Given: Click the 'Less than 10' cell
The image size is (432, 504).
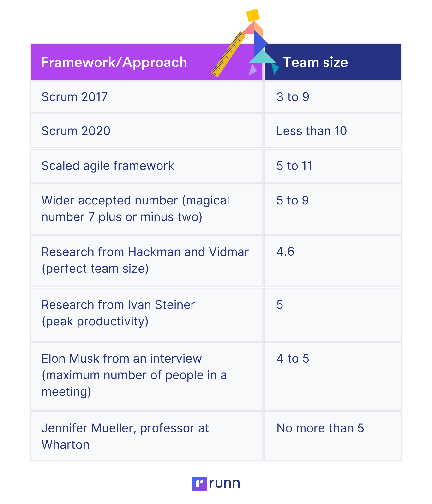Looking at the screenshot, I should tap(333, 131).
